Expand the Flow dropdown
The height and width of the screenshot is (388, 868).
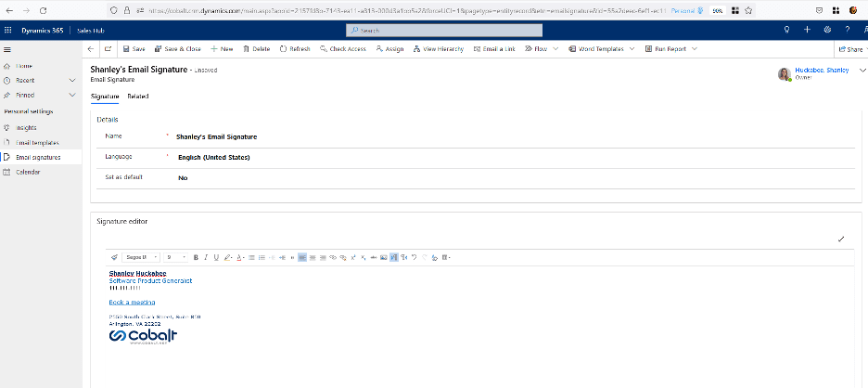pos(555,49)
